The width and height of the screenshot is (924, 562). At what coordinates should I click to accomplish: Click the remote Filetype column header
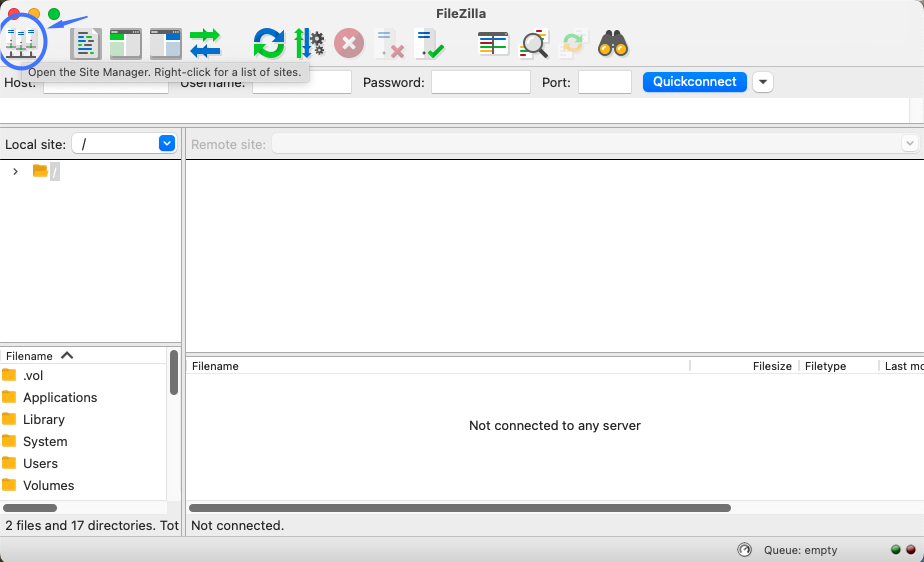[839, 366]
